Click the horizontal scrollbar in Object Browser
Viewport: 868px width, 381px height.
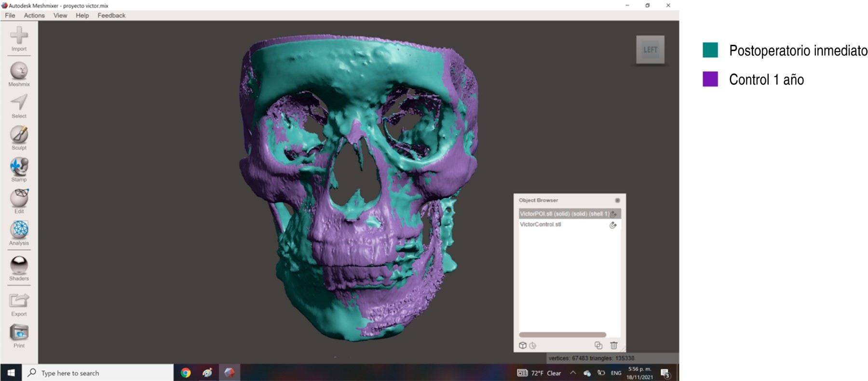(562, 335)
